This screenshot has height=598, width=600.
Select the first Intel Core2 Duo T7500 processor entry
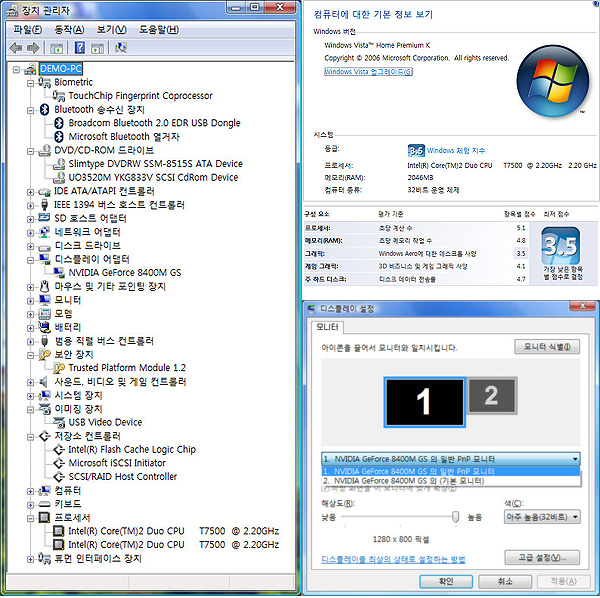(x=174, y=531)
